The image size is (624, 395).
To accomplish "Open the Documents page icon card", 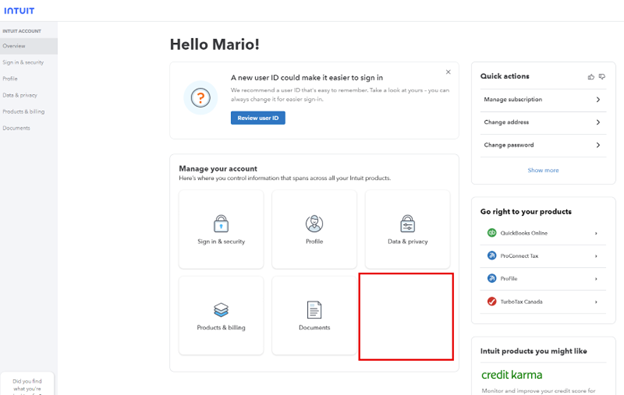I will [314, 315].
